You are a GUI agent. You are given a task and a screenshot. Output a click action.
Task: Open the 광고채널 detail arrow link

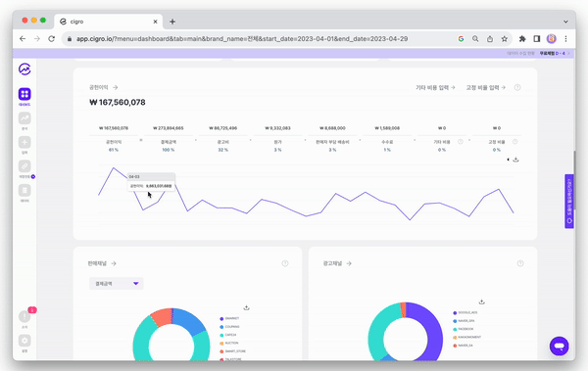point(349,263)
